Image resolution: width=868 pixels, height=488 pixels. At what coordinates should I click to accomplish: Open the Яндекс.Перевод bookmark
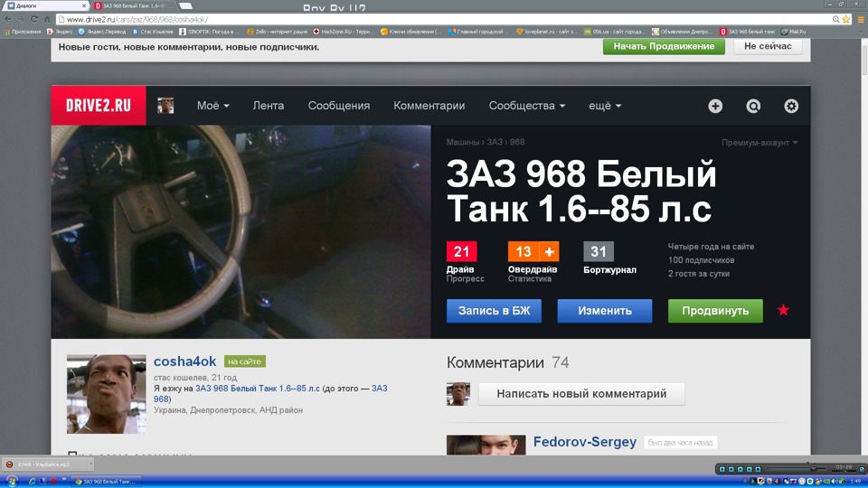(102, 32)
